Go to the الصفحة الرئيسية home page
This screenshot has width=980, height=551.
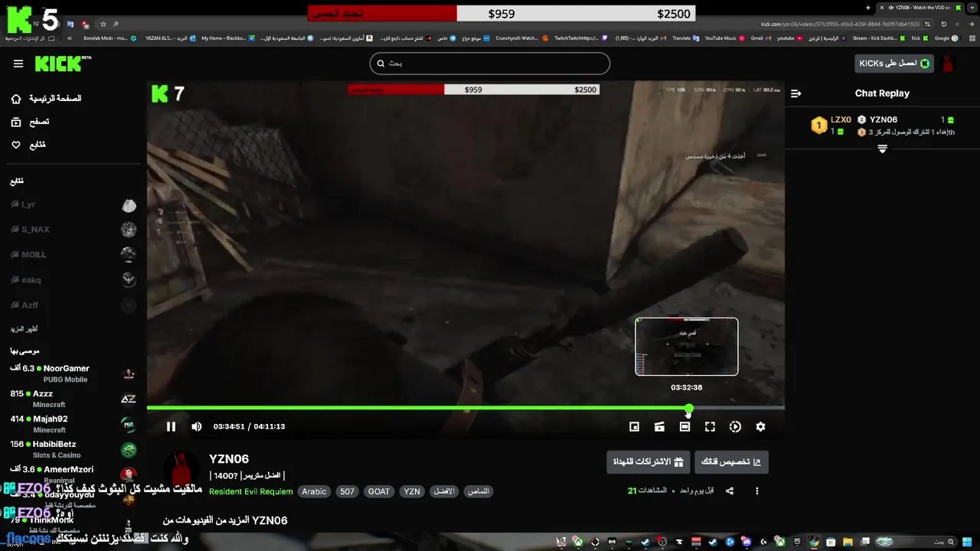46,99
